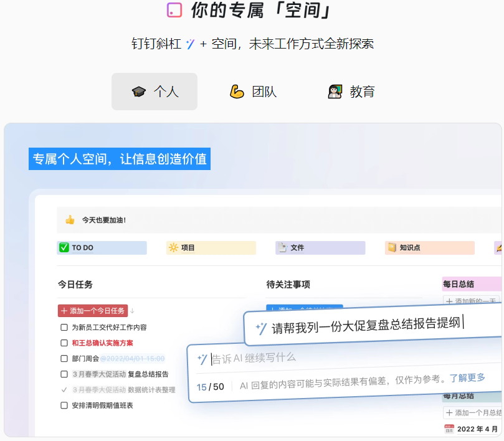The height and width of the screenshot is (441, 504).
Task: Click the document icon beside 文件
Action: [283, 247]
